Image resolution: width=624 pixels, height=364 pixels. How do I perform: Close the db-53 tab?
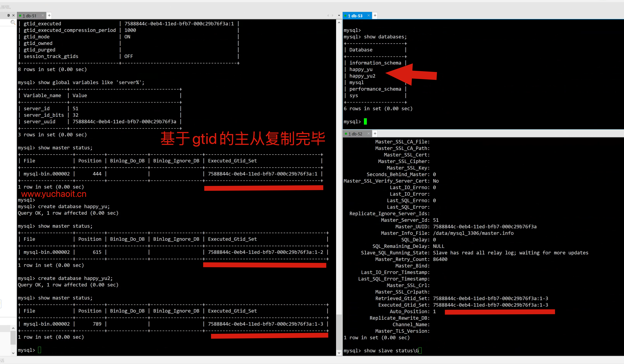point(369,15)
